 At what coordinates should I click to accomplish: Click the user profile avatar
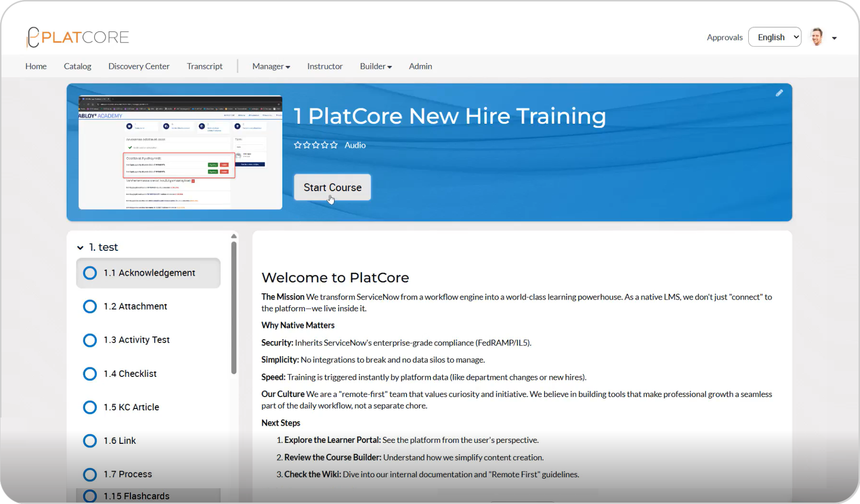click(817, 36)
